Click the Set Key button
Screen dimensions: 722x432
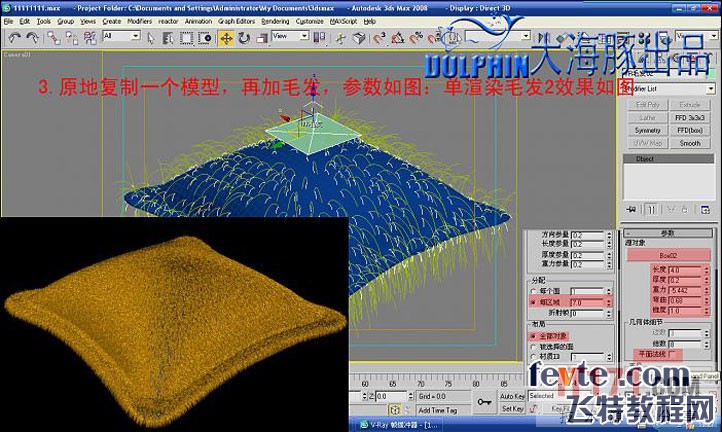pyautogui.click(x=512, y=409)
